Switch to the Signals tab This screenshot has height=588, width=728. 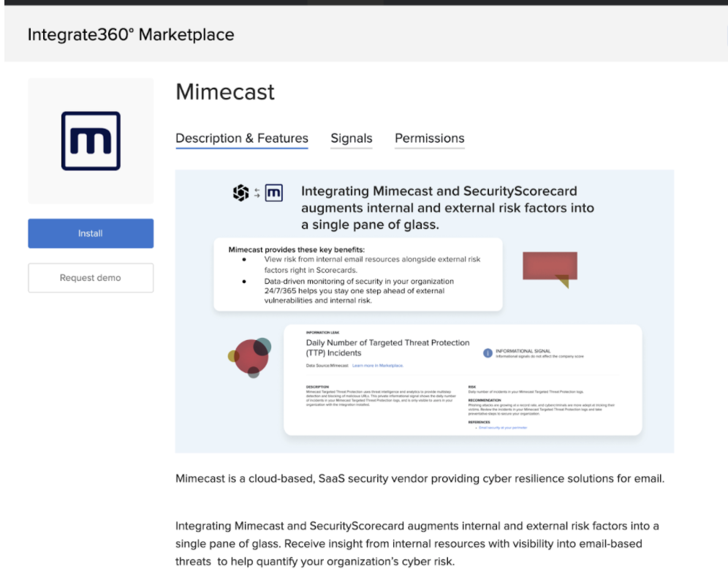click(351, 138)
